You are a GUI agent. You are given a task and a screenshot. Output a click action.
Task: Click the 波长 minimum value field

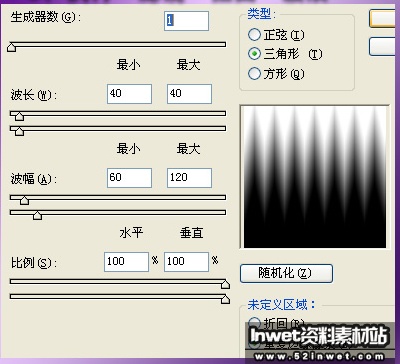click(x=129, y=94)
